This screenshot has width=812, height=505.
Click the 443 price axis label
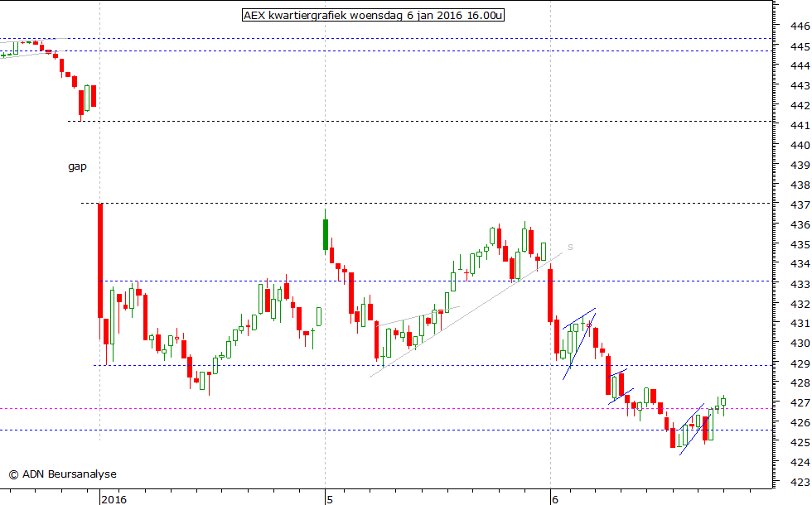[x=800, y=85]
